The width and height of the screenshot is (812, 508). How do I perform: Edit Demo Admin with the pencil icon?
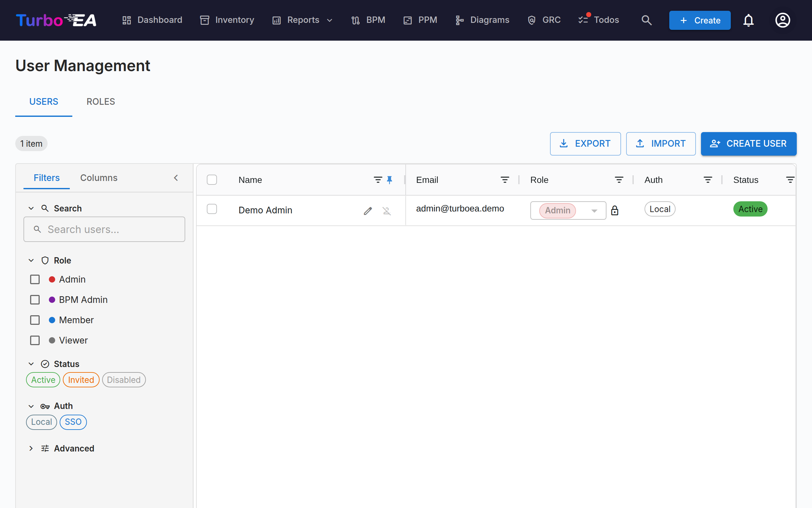coord(368,211)
